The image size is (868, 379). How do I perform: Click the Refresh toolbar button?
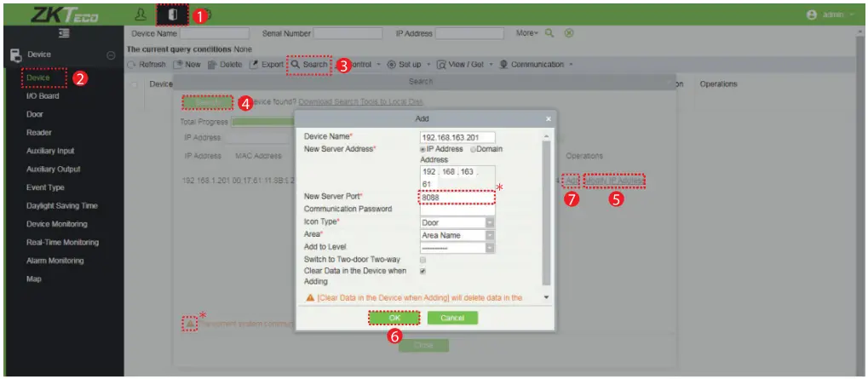(147, 65)
